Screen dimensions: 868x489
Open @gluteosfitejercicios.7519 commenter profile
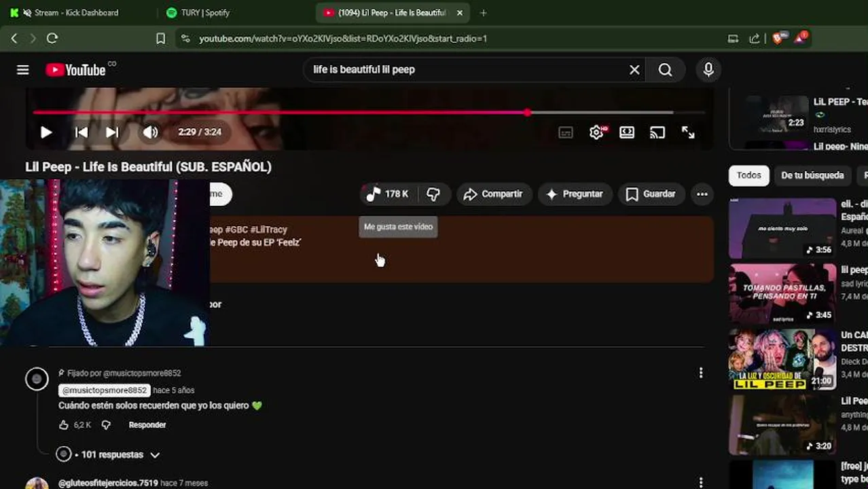pyautogui.click(x=108, y=483)
